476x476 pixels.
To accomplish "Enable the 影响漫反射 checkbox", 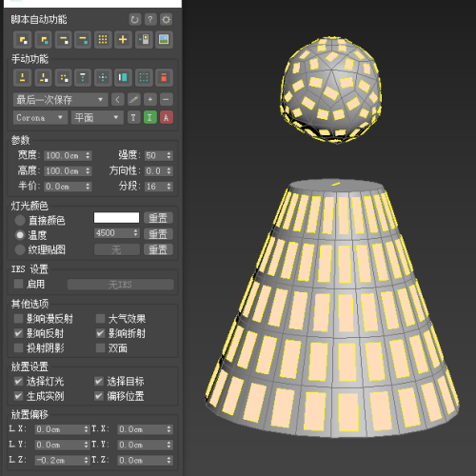I will (x=18, y=318).
